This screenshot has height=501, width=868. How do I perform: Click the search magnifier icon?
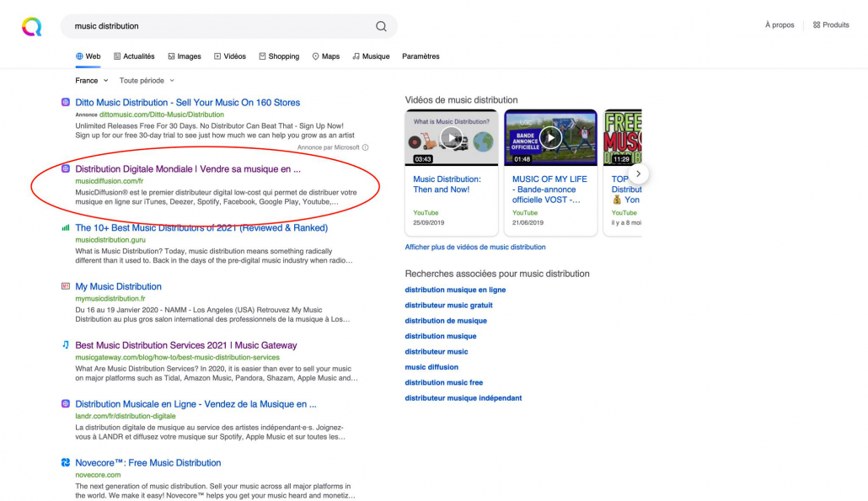coord(381,26)
